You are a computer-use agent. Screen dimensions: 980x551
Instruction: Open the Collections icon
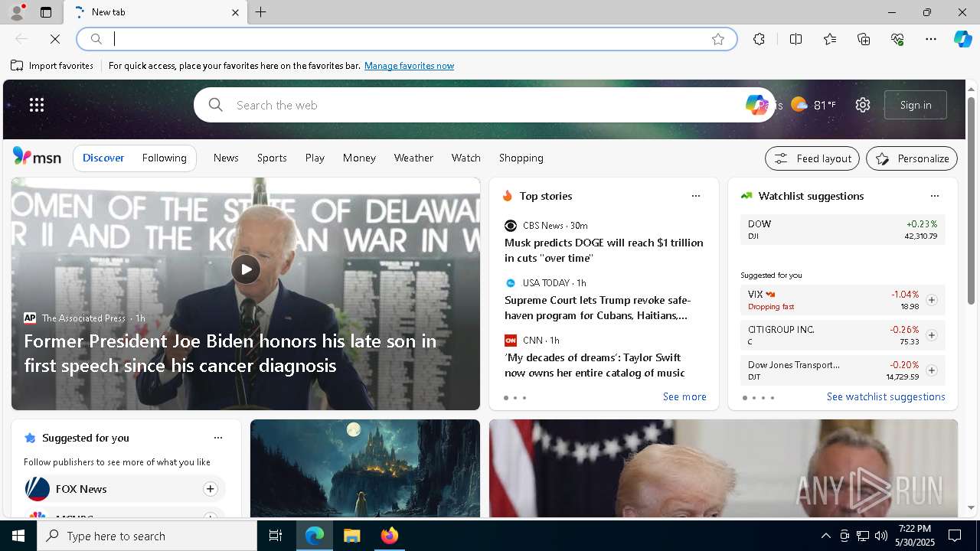click(864, 39)
